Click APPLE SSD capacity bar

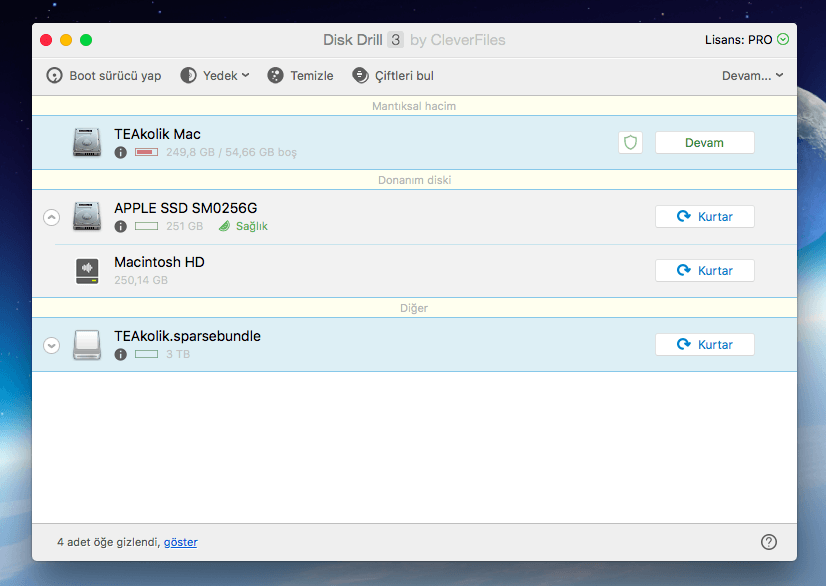[x=146, y=226]
